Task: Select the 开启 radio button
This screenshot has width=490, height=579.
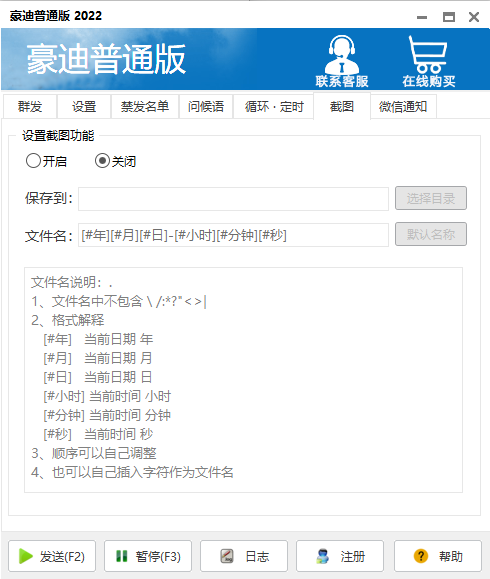Action: point(33,161)
